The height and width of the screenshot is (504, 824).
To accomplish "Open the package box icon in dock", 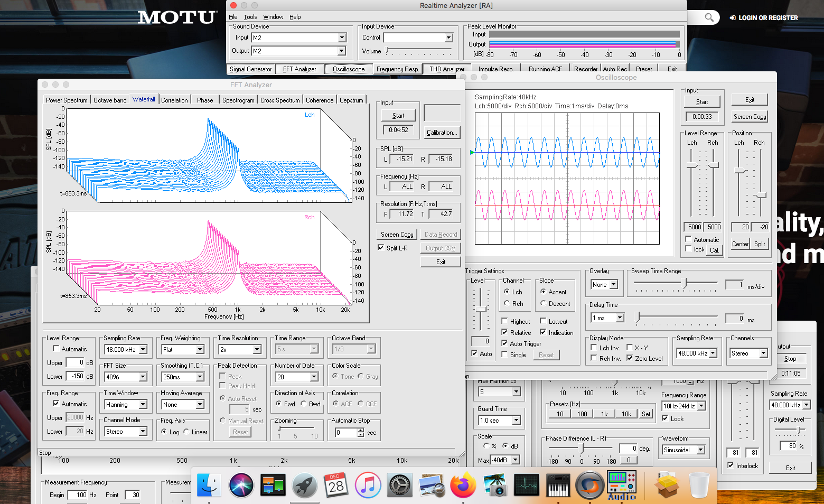I will pos(667,485).
